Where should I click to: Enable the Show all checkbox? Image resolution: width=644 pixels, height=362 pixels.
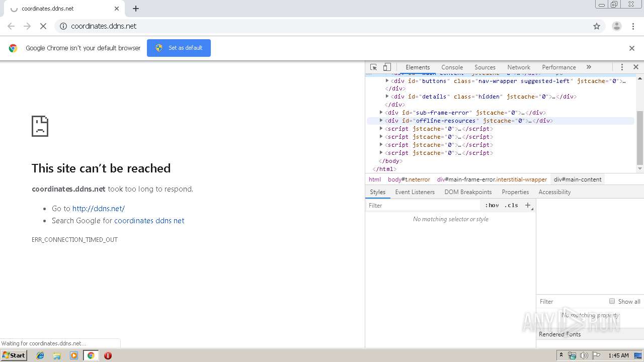612,301
